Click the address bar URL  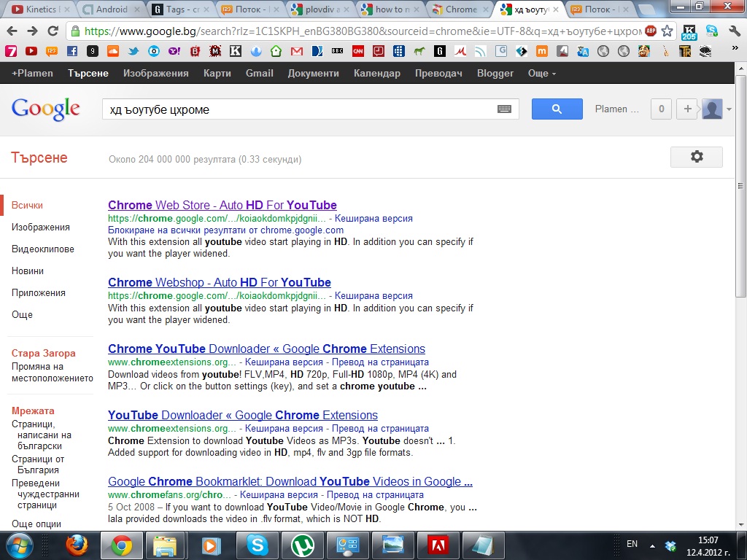pos(362,31)
